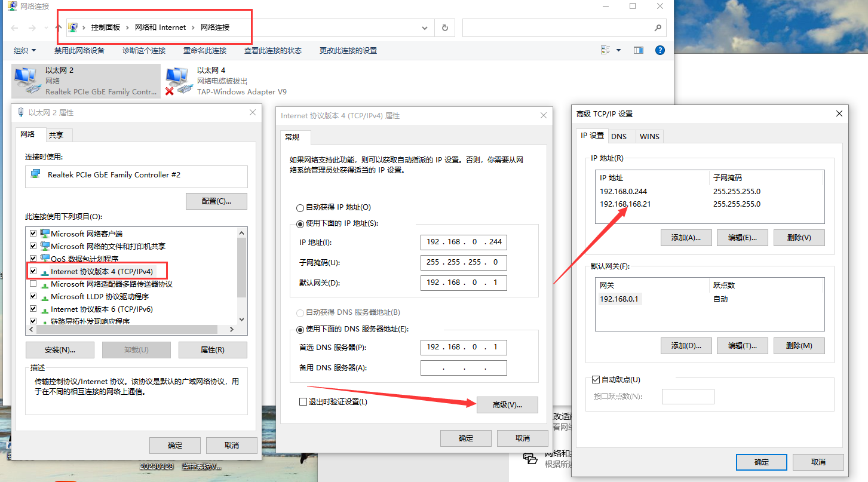
Task: Click the search magnifier icon
Action: pos(657,27)
